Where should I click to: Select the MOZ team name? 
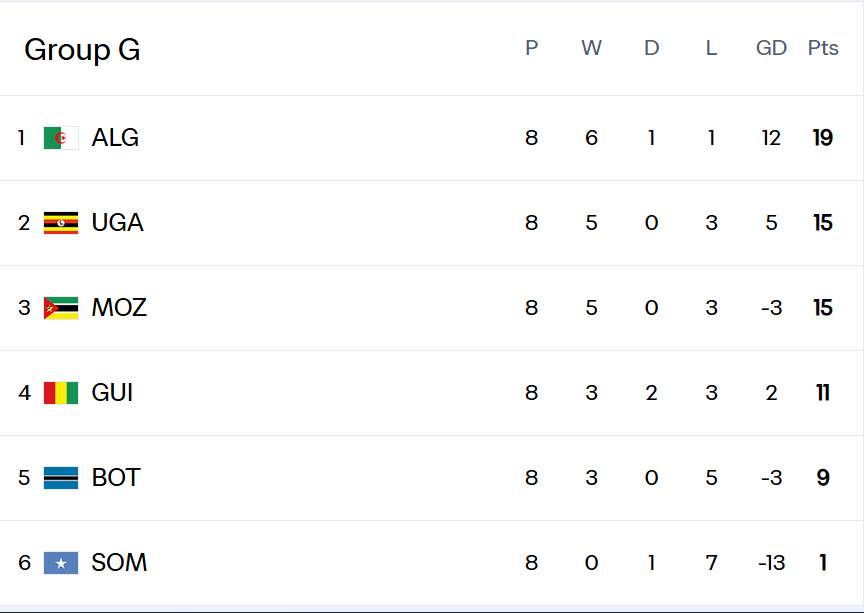(119, 308)
